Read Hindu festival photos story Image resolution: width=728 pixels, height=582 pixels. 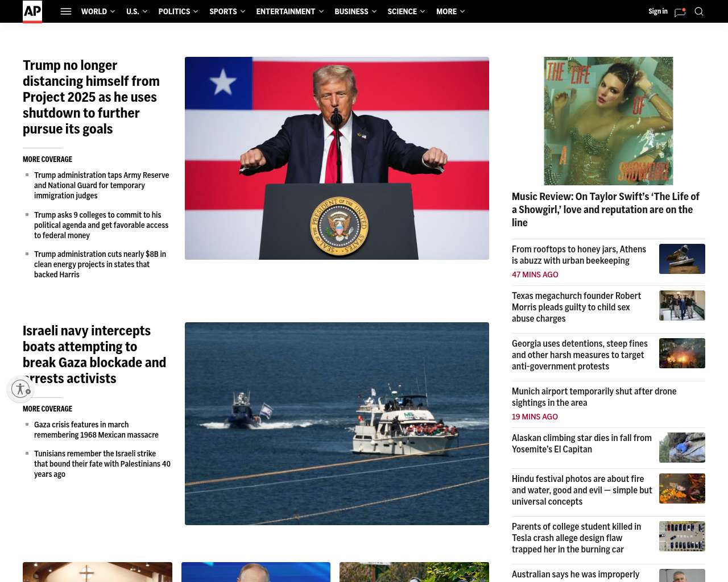[x=582, y=490]
